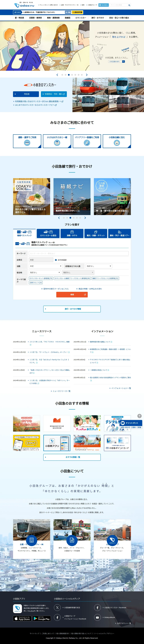The width and height of the screenshot is (144, 644).
Task: Open the 箱根ナビ card
Action: (x=72, y=196)
